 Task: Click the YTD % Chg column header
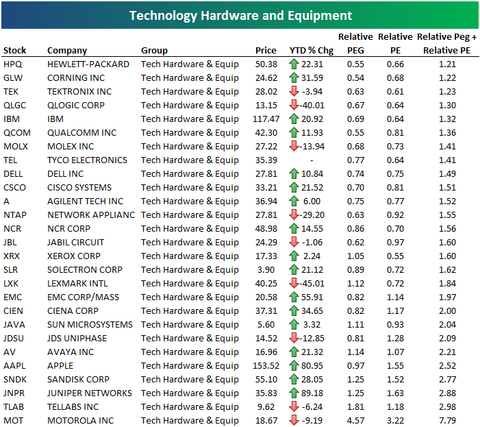pos(311,51)
